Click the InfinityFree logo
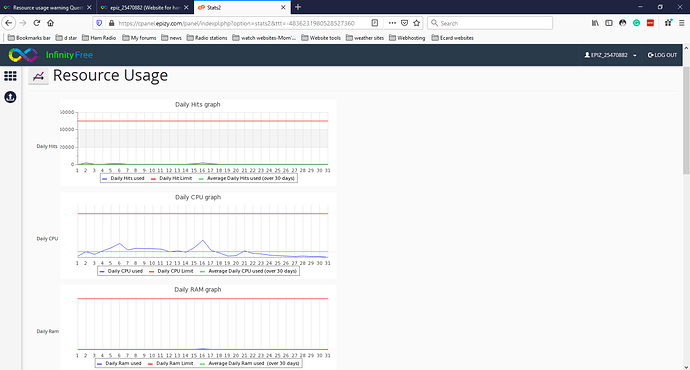The image size is (690, 370). point(51,55)
